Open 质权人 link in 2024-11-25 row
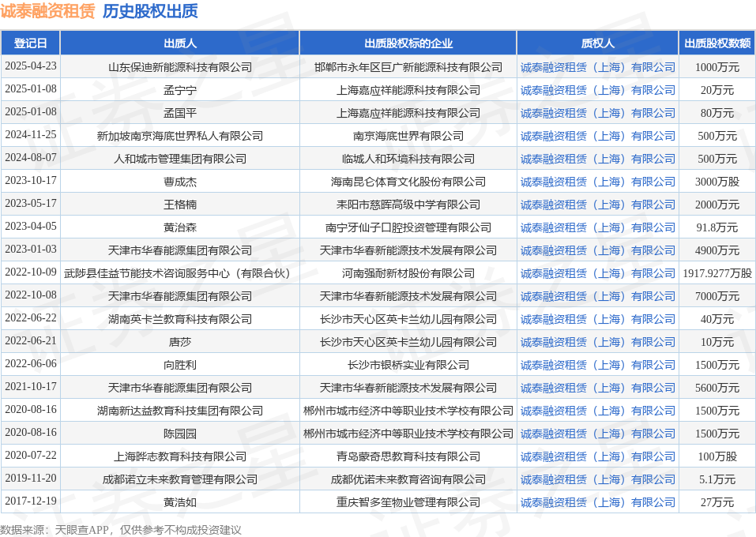This screenshot has width=756, height=537. click(x=597, y=136)
